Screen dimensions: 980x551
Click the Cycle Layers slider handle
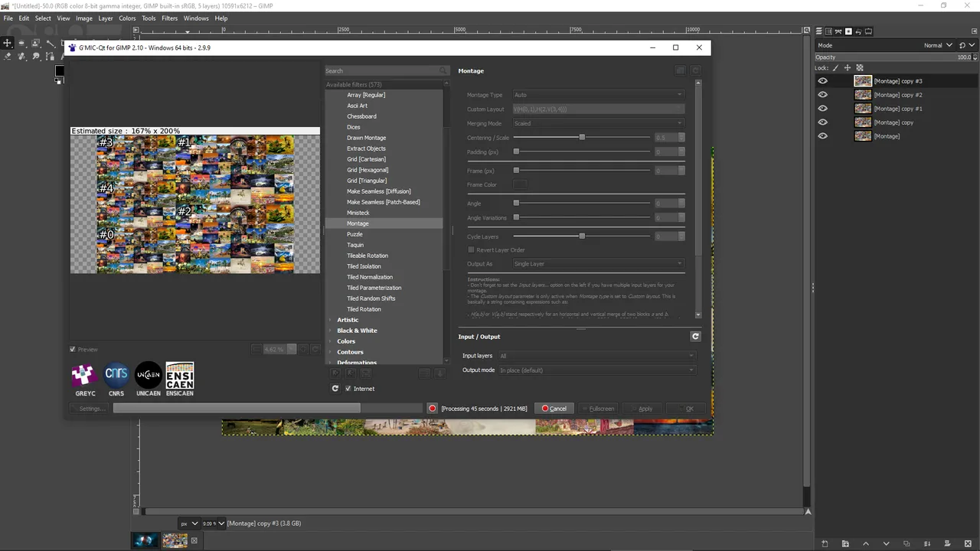(582, 236)
